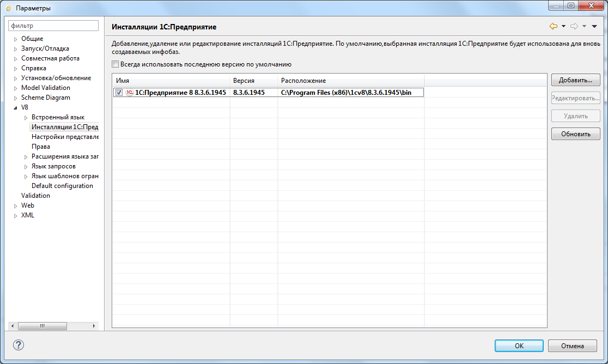This screenshot has height=364, width=608.
Task: Click the help question mark icon
Action: (18, 345)
